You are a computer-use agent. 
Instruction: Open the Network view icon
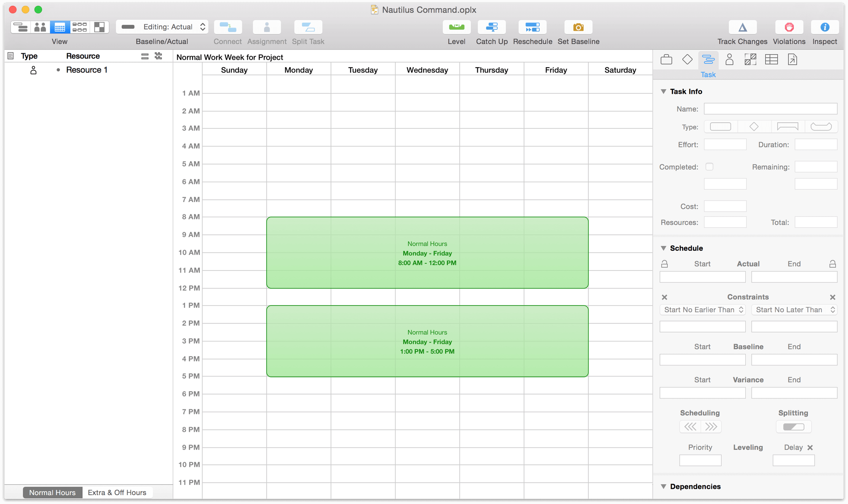point(80,27)
